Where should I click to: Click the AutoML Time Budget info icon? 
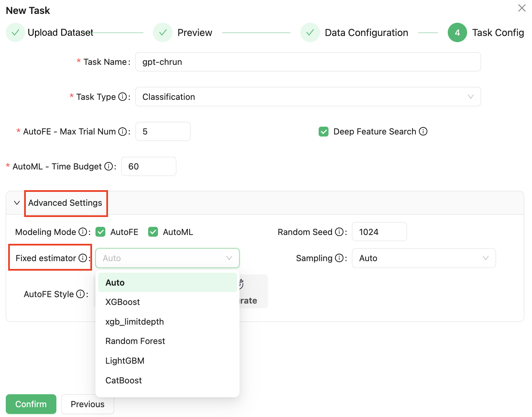point(108,166)
